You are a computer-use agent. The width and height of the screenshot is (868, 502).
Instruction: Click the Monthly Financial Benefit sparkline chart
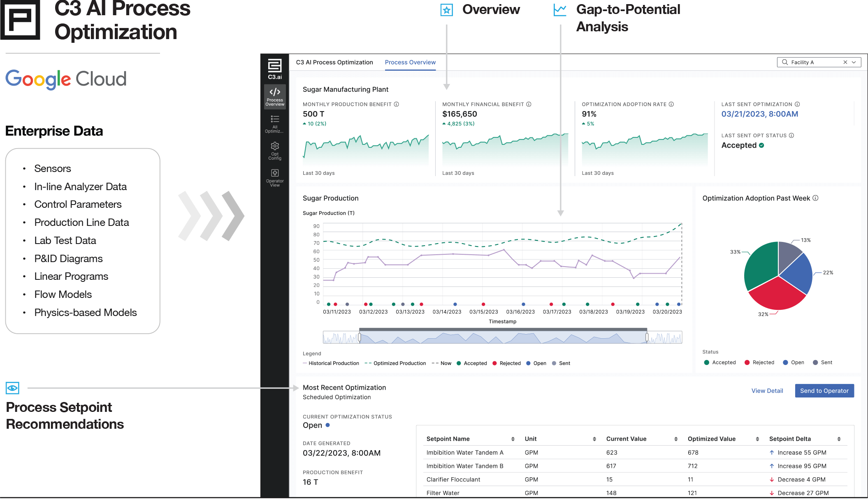tap(505, 150)
